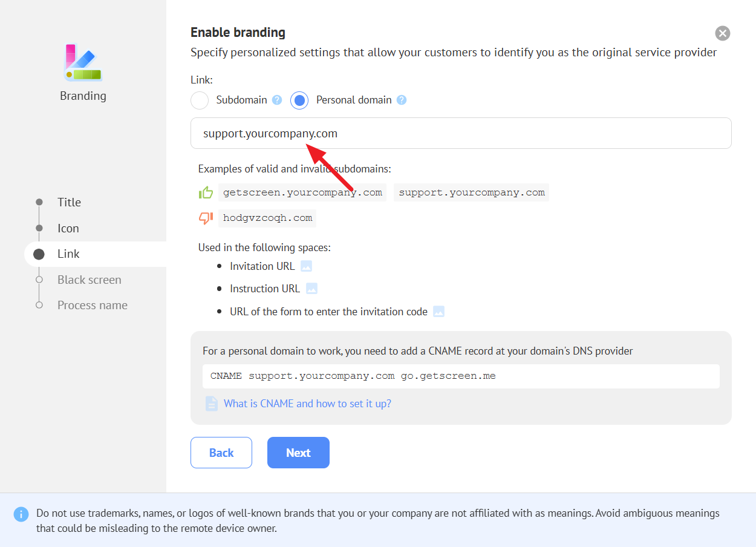
Task: Close the Enable branding dialog
Action: coord(722,33)
